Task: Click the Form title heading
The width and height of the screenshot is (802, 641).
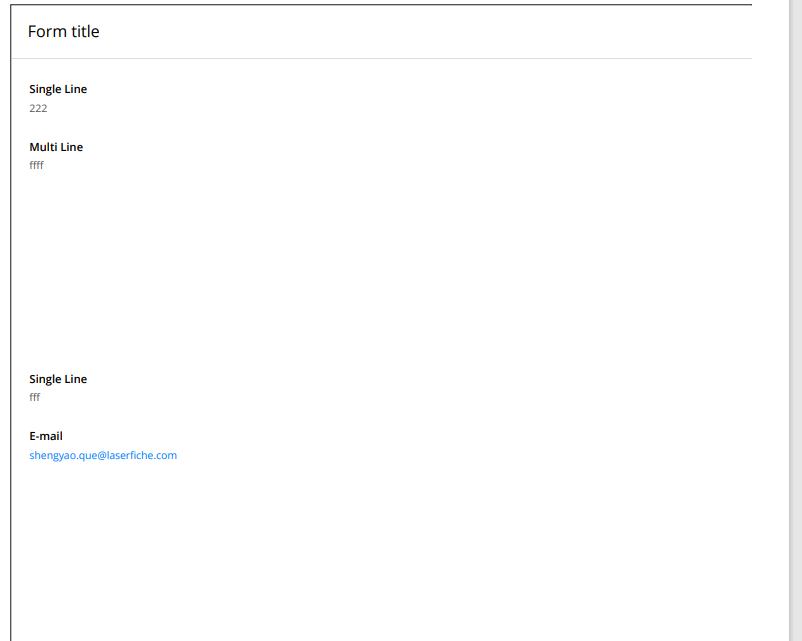Action: [63, 31]
